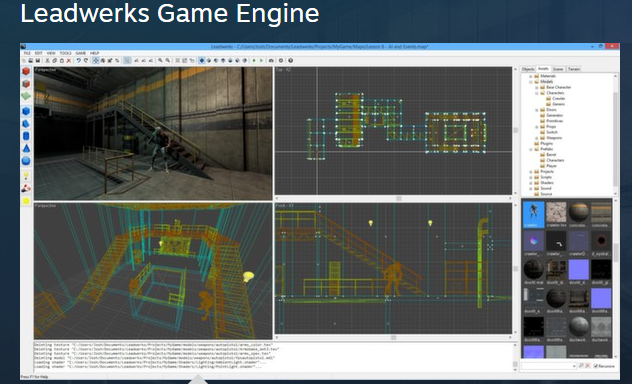Click the second magnifier zoom icon
The height and width of the screenshot is (384, 632).
click(168, 60)
